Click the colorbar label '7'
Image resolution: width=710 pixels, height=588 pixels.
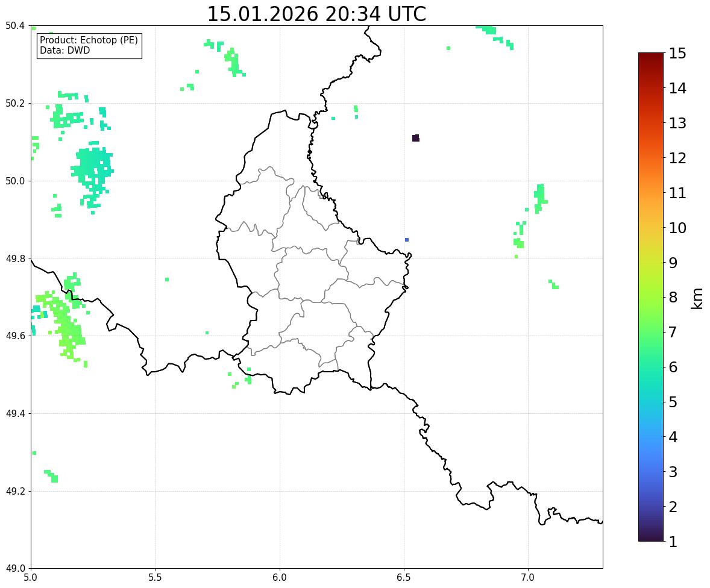point(673,332)
